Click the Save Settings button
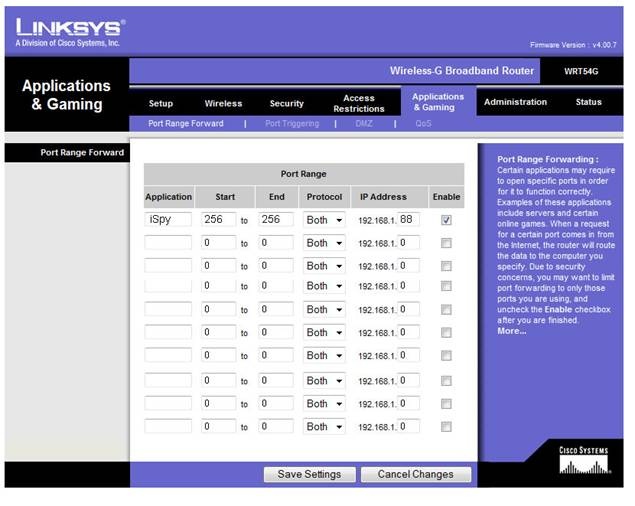635x506 pixels. tap(309, 474)
